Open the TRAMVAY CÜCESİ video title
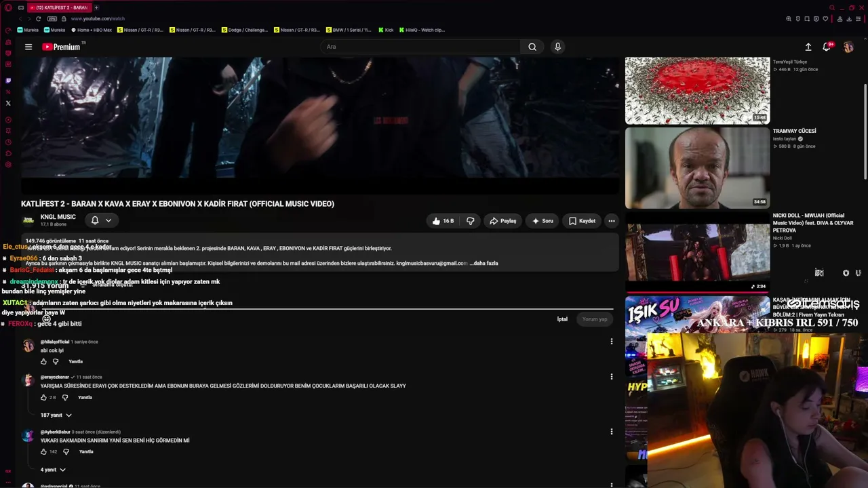 point(795,131)
